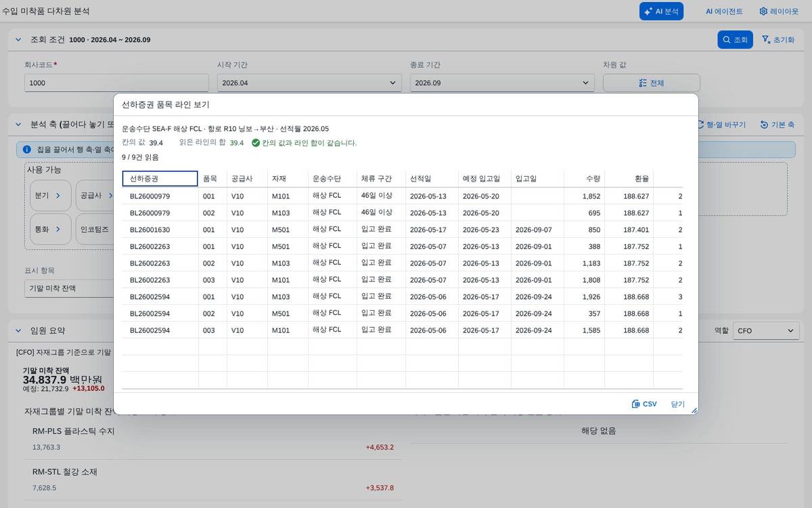Collapse the 조회 조건 section

click(x=18, y=40)
